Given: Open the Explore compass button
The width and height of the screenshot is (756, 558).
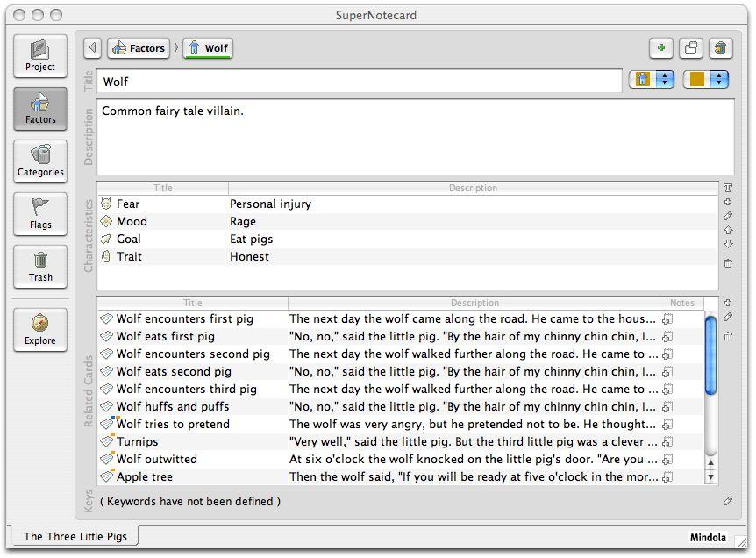Looking at the screenshot, I should [x=40, y=330].
